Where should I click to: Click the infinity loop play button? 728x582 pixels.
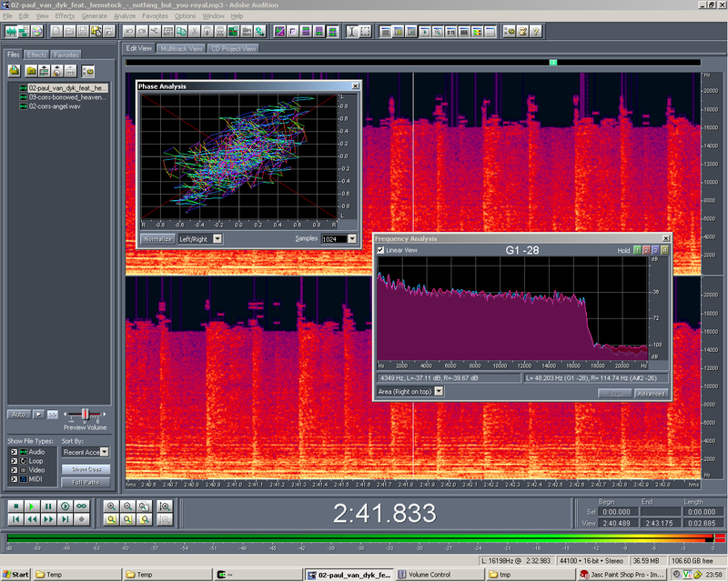click(82, 506)
